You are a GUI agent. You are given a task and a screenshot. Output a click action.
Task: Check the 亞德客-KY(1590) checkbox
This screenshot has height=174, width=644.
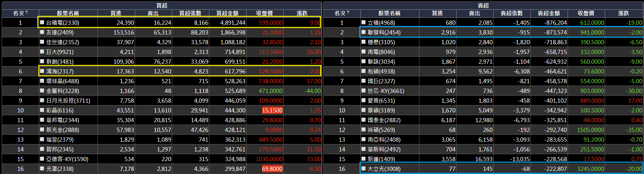tap(42, 159)
